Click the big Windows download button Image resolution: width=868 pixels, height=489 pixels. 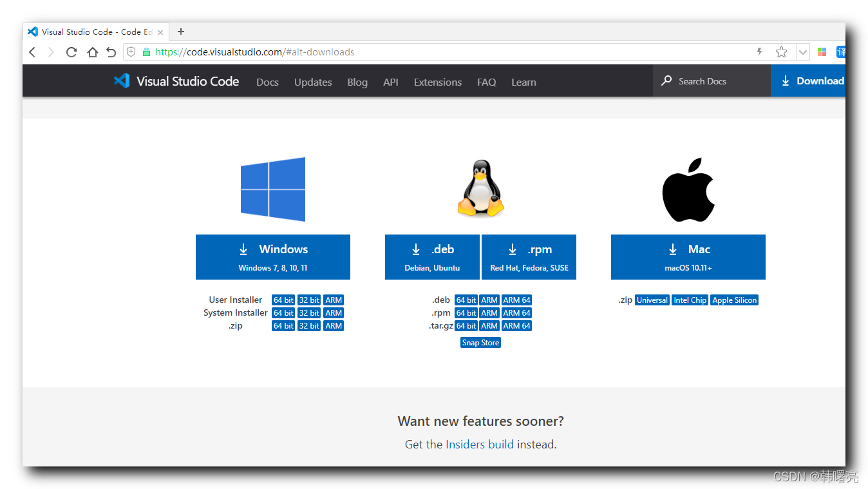tap(273, 257)
